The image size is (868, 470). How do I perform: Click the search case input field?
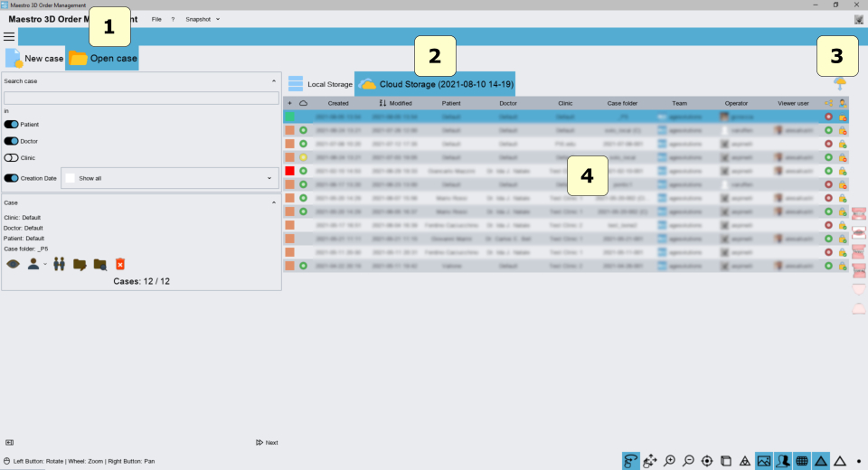coord(141,98)
